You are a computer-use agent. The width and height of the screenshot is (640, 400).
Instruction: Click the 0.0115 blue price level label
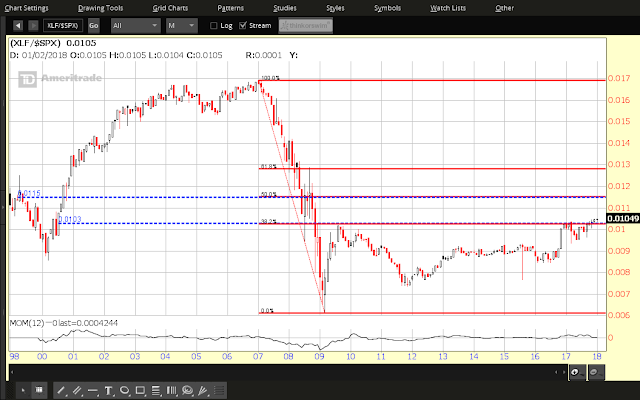pos(29,193)
